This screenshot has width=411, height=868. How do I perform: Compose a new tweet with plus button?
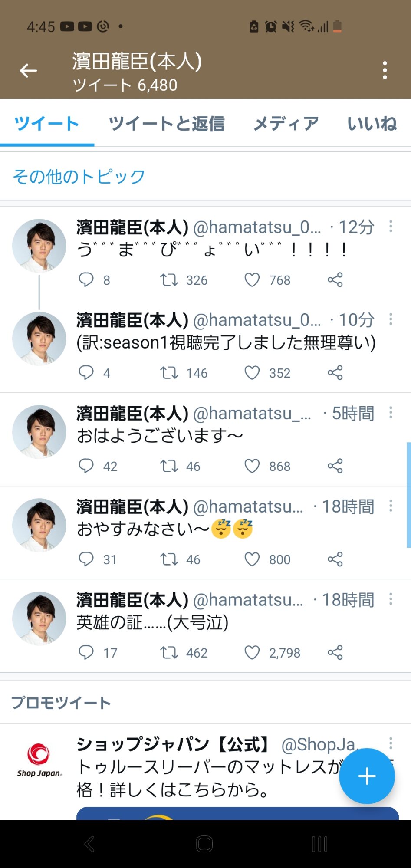point(367,776)
